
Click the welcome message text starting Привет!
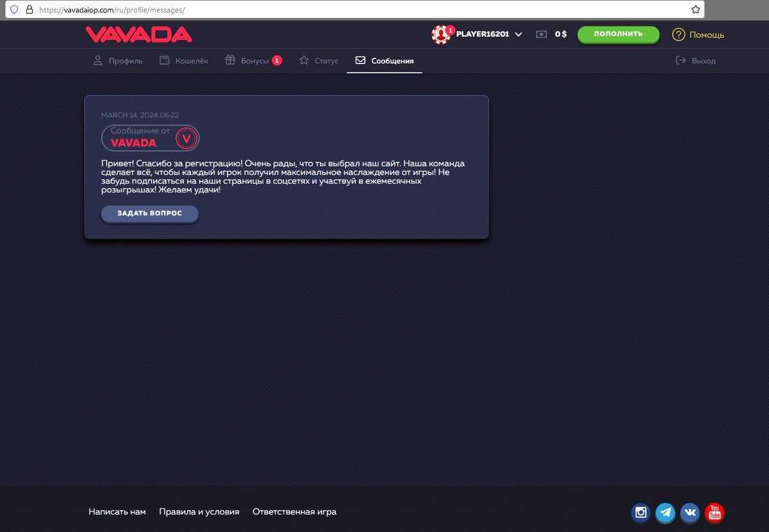(283, 177)
